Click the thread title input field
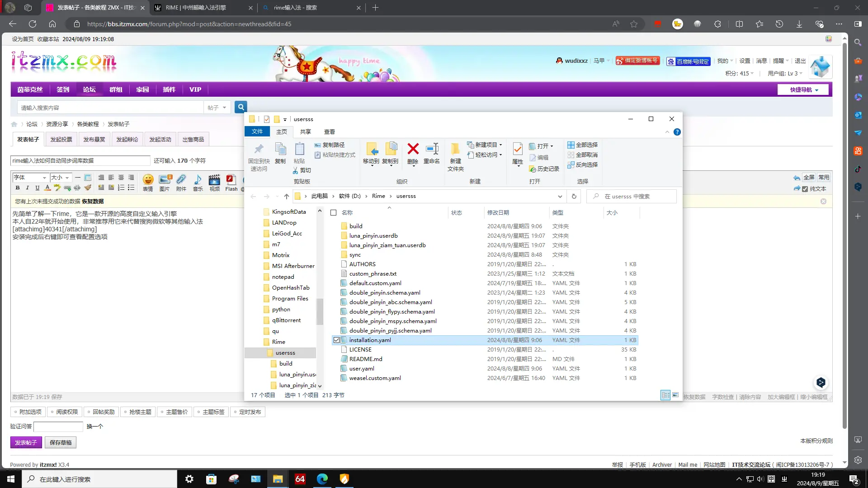 click(x=80, y=161)
